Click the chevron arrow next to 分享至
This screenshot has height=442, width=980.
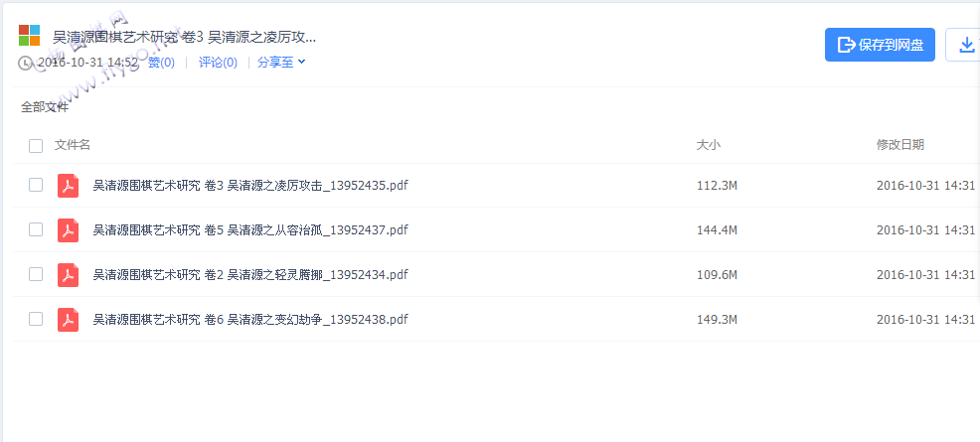click(301, 62)
